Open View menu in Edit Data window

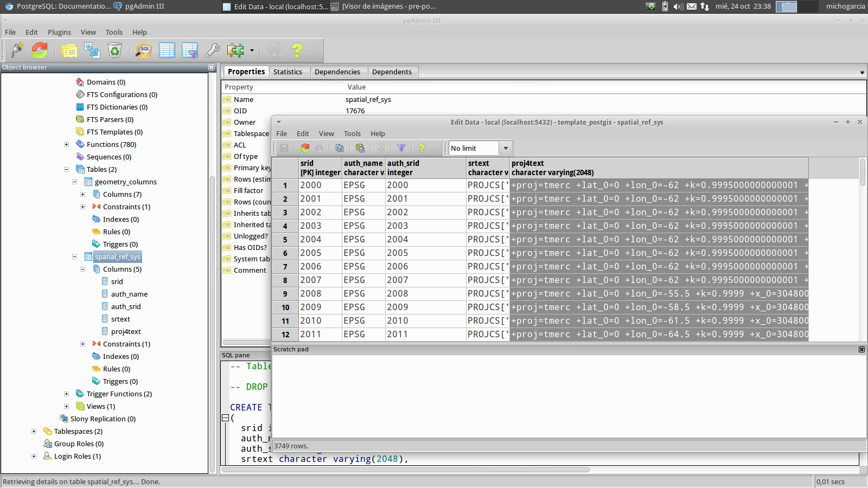[x=326, y=133]
